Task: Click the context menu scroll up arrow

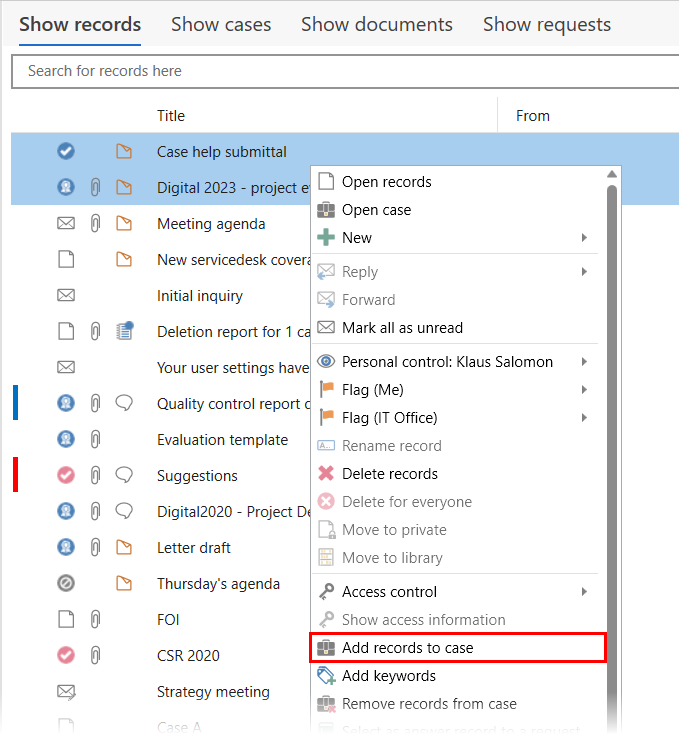Action: coord(612,174)
